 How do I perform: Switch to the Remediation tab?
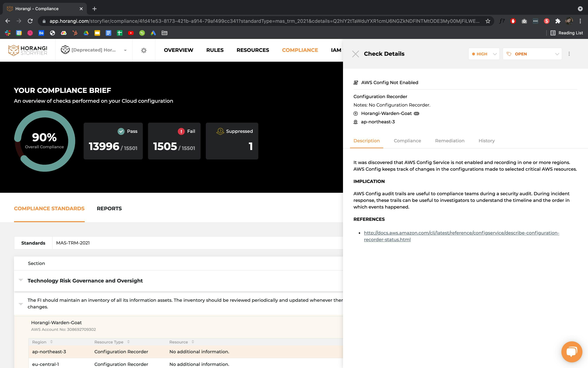[450, 141]
